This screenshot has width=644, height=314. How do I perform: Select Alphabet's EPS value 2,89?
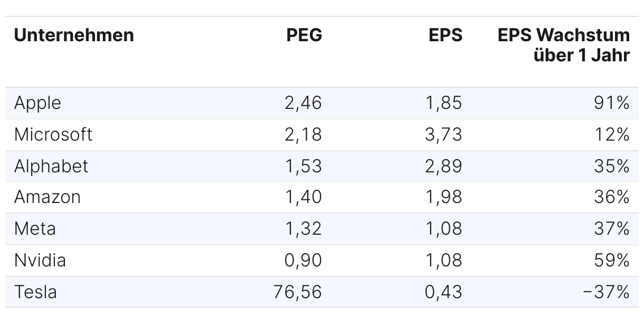tap(443, 166)
